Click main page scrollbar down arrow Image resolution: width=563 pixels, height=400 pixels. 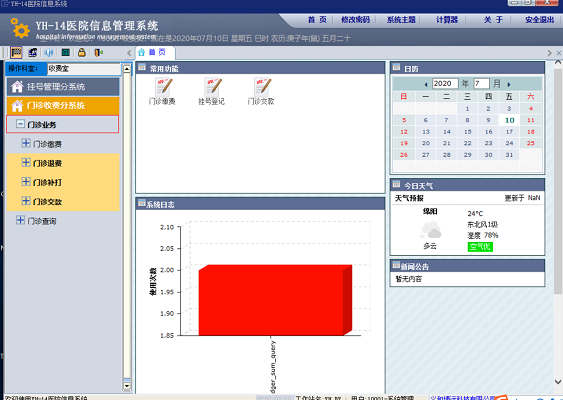pos(558,382)
